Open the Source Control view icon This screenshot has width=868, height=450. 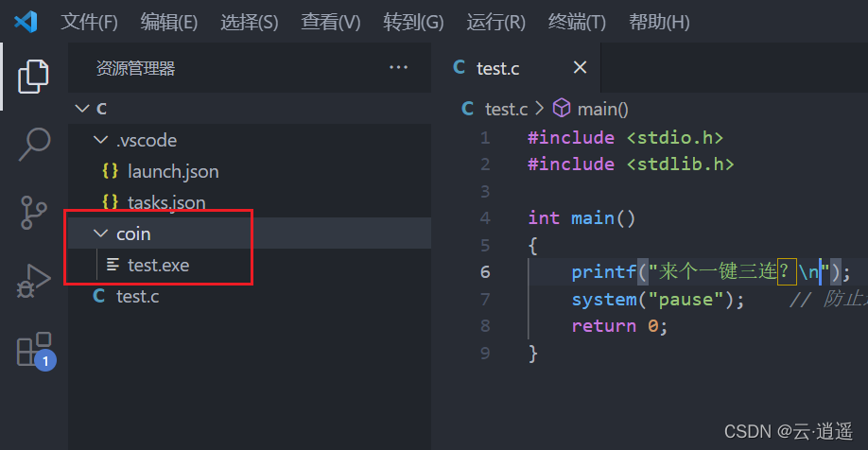(x=33, y=213)
